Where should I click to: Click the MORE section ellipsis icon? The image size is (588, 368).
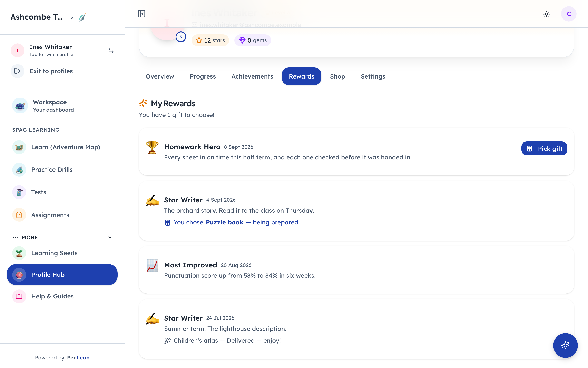(x=15, y=237)
